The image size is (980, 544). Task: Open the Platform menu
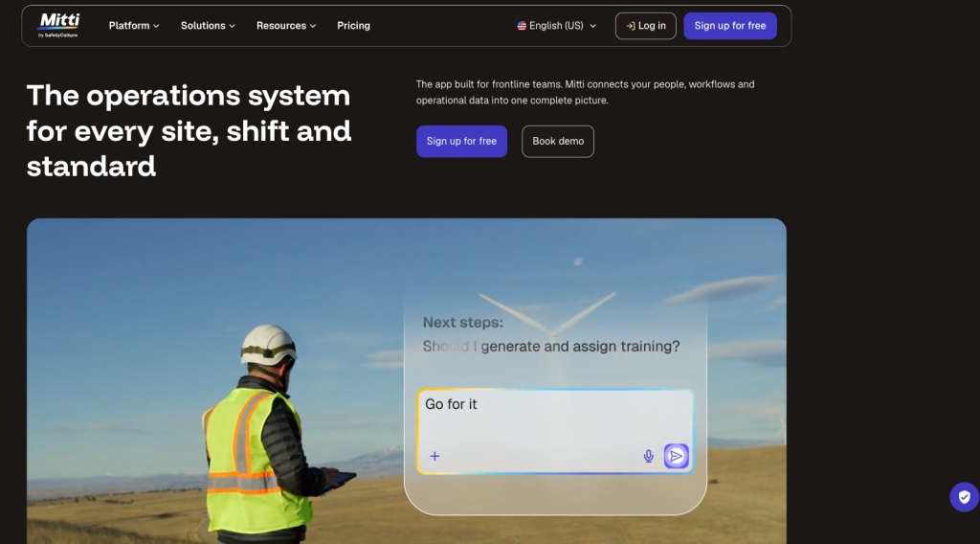[134, 26]
